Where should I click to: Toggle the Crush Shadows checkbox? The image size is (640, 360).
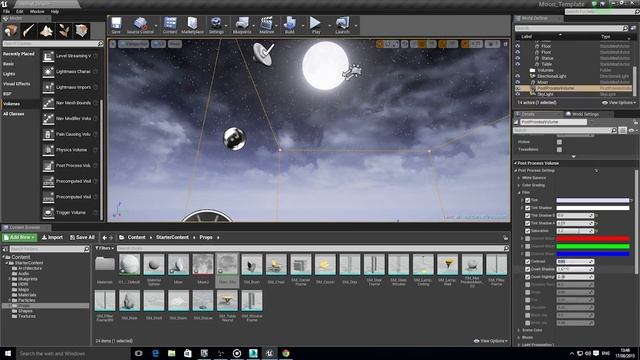click(527, 269)
